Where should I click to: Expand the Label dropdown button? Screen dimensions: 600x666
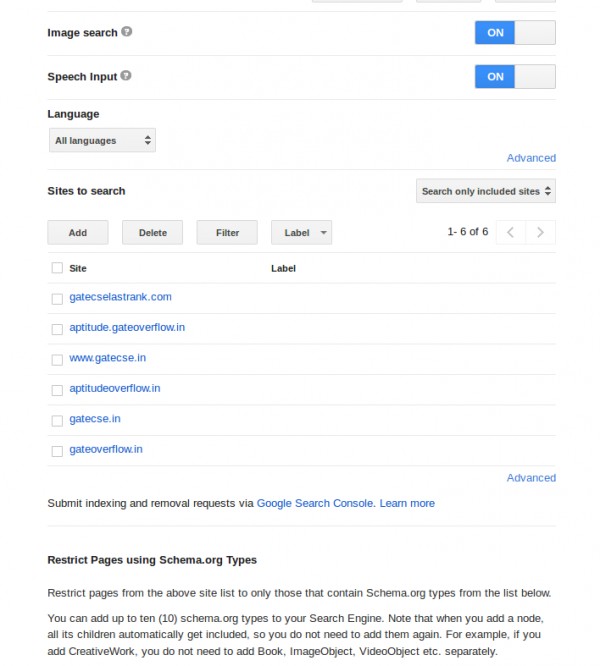(x=301, y=233)
